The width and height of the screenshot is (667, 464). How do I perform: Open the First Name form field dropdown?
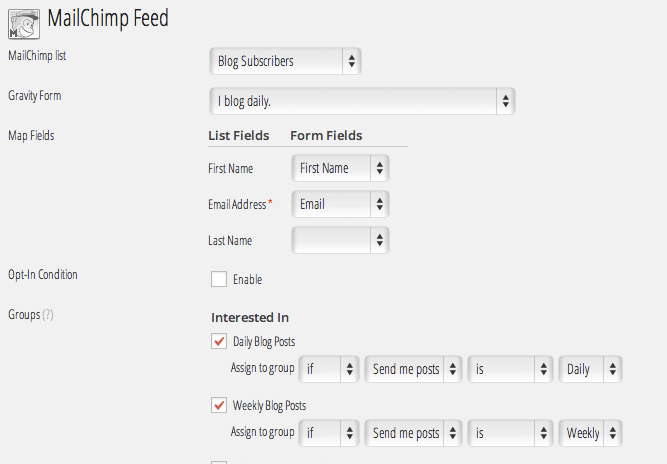[x=340, y=168]
